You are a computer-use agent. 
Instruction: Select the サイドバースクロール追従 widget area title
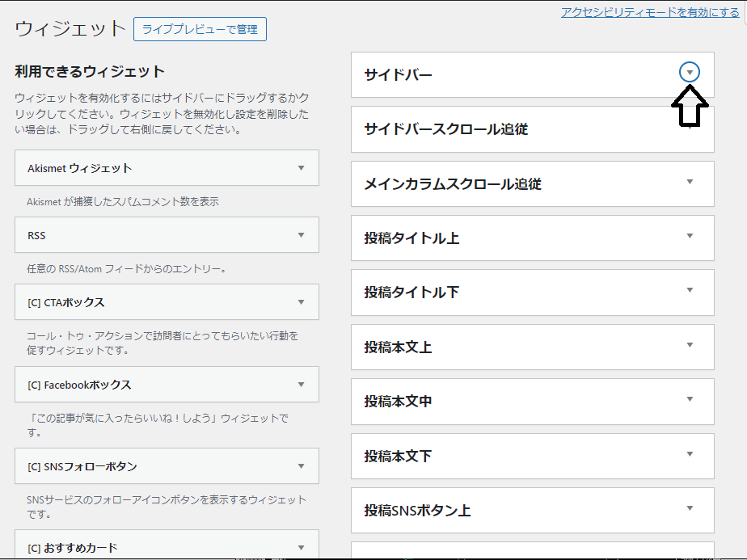click(445, 129)
